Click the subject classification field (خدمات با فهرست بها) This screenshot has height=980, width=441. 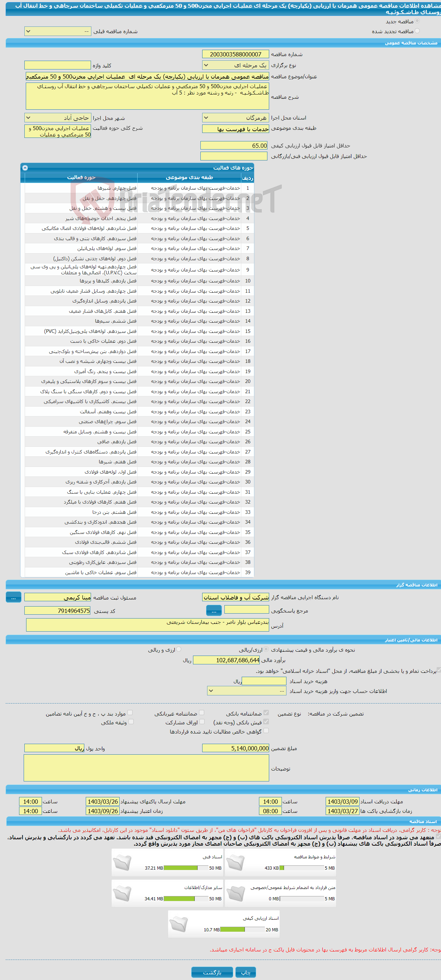[236, 129]
